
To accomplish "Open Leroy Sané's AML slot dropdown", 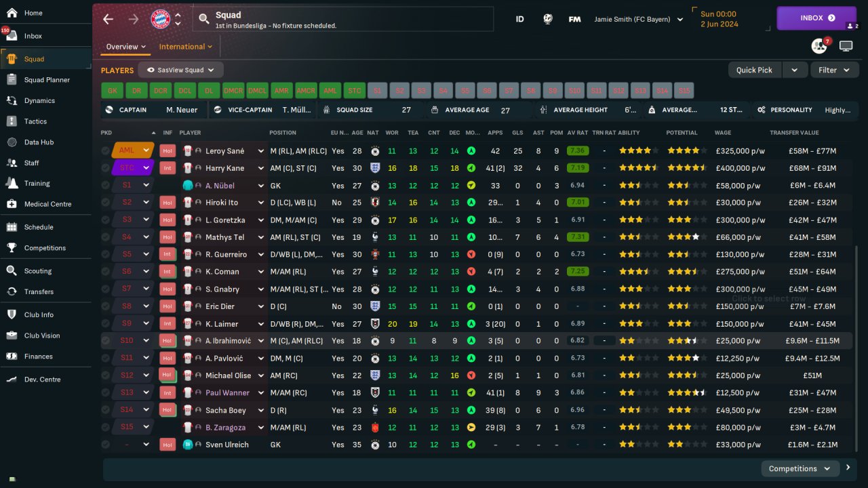I will [x=146, y=150].
